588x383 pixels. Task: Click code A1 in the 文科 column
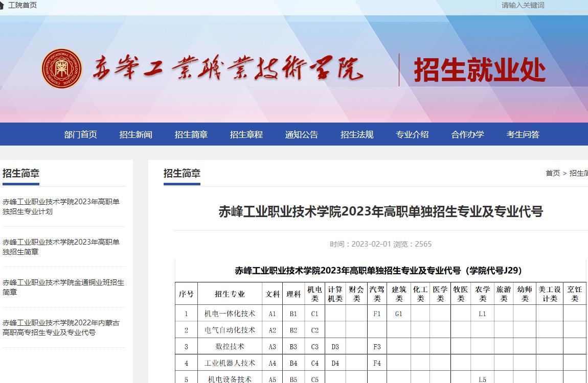272,314
